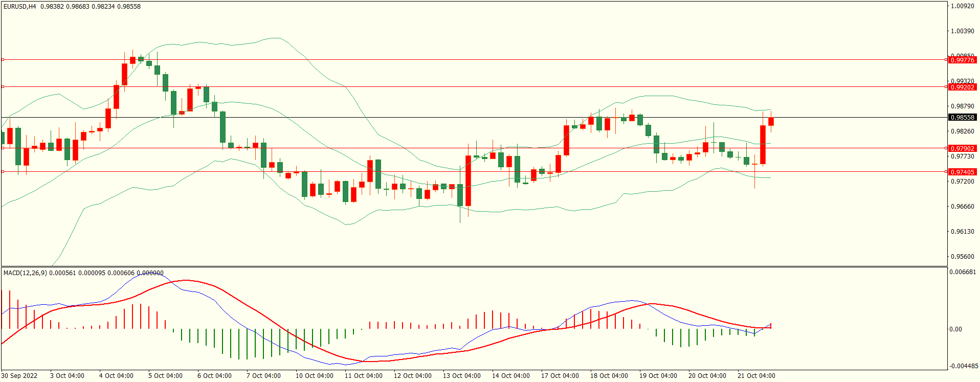Click the 1.00390 price scale label

[x=962, y=31]
